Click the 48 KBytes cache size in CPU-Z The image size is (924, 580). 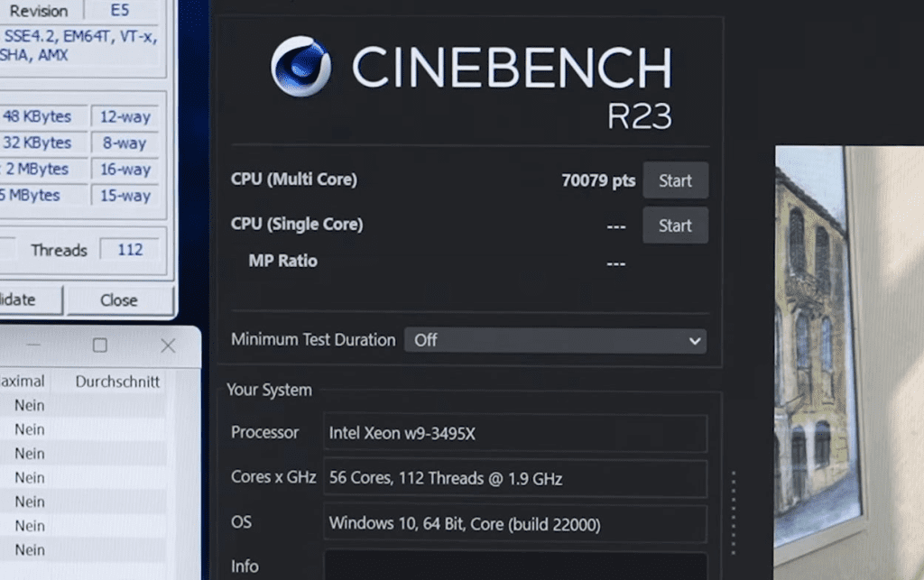(x=37, y=116)
